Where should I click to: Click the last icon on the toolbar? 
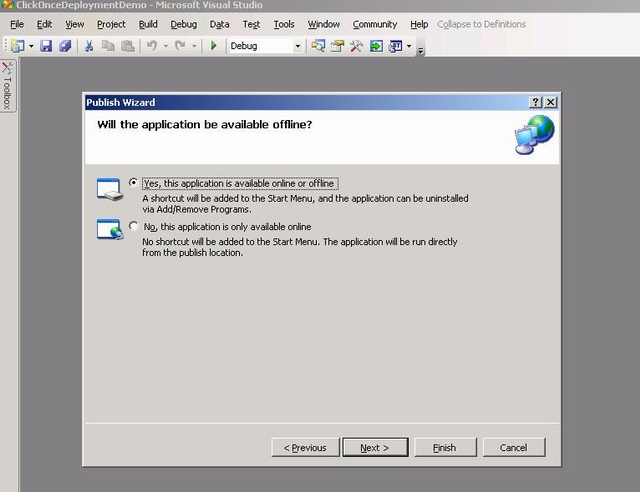point(395,46)
